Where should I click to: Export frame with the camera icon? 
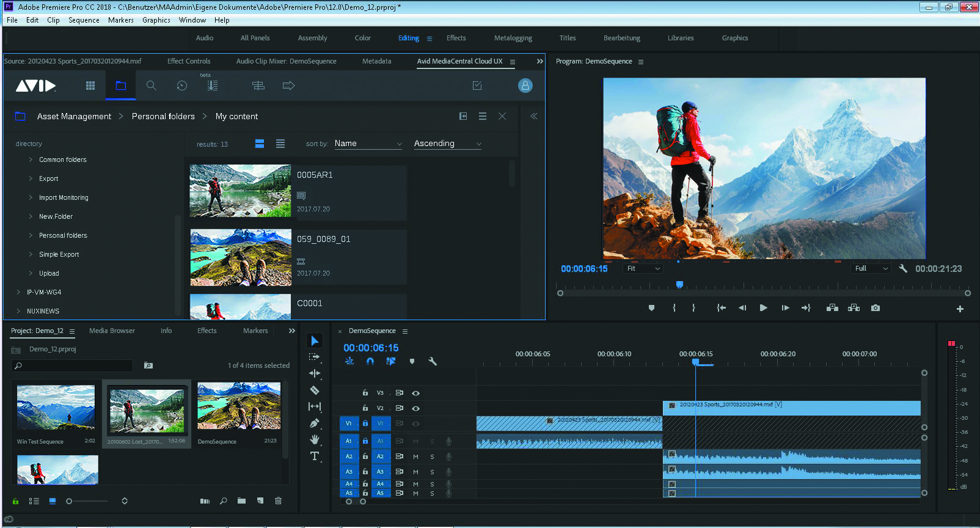coord(876,308)
